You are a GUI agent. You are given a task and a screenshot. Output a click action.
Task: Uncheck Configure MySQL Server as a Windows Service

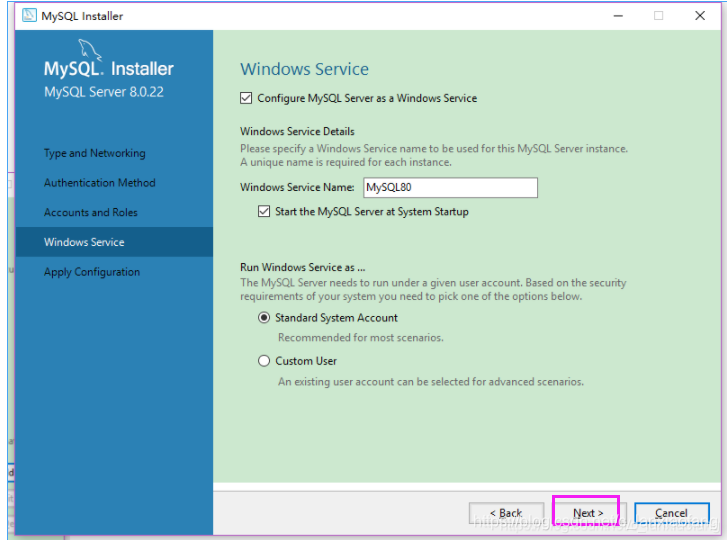point(246,98)
